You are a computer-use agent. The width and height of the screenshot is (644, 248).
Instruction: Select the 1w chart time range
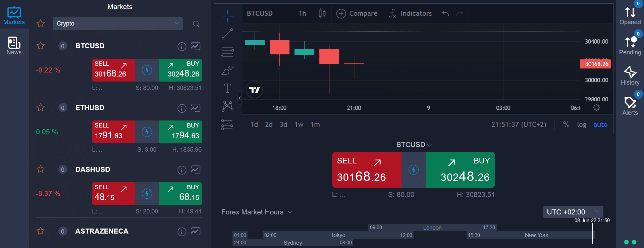[299, 125]
